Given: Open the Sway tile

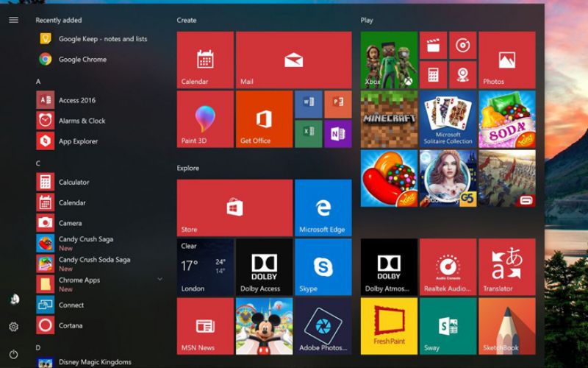Looking at the screenshot, I should click(448, 326).
